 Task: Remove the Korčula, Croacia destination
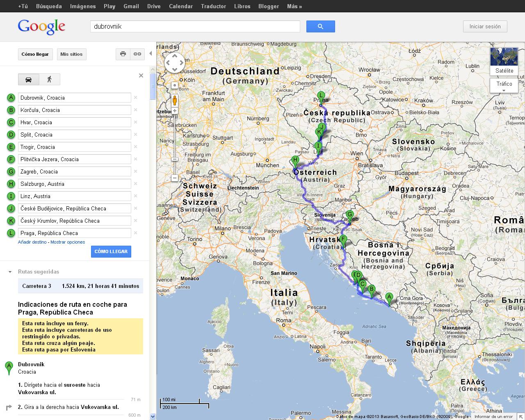(135, 110)
